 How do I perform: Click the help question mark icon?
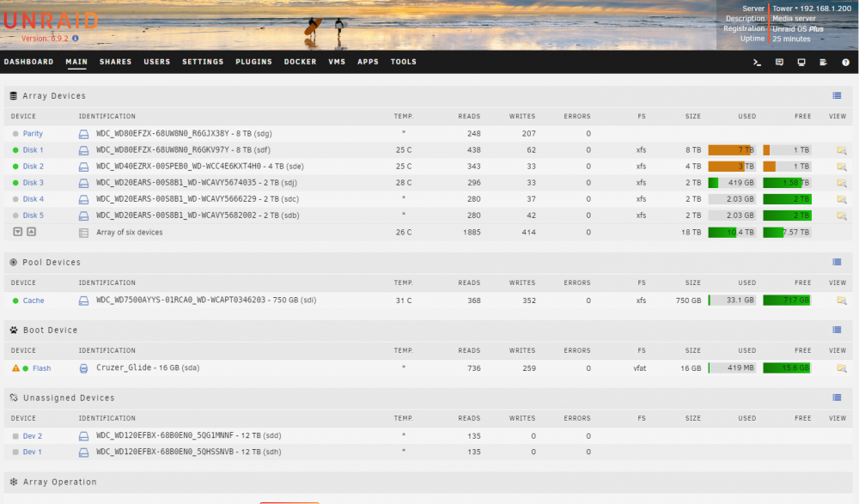pos(845,63)
